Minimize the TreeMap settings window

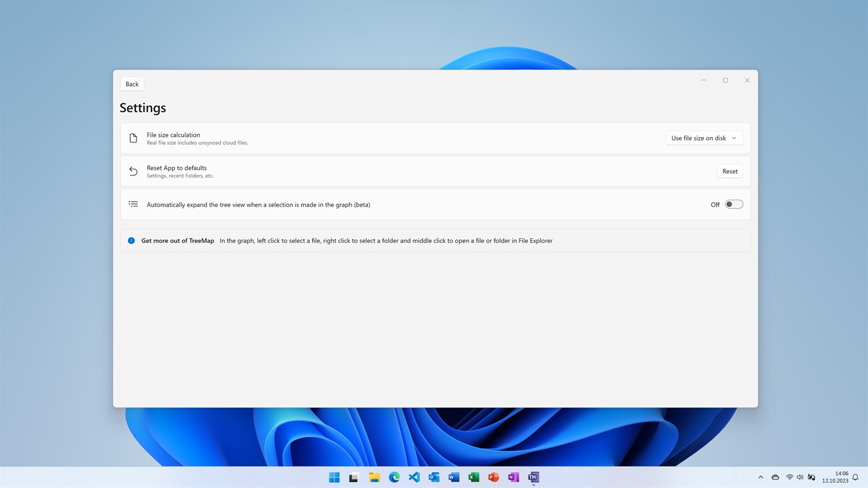(x=704, y=80)
